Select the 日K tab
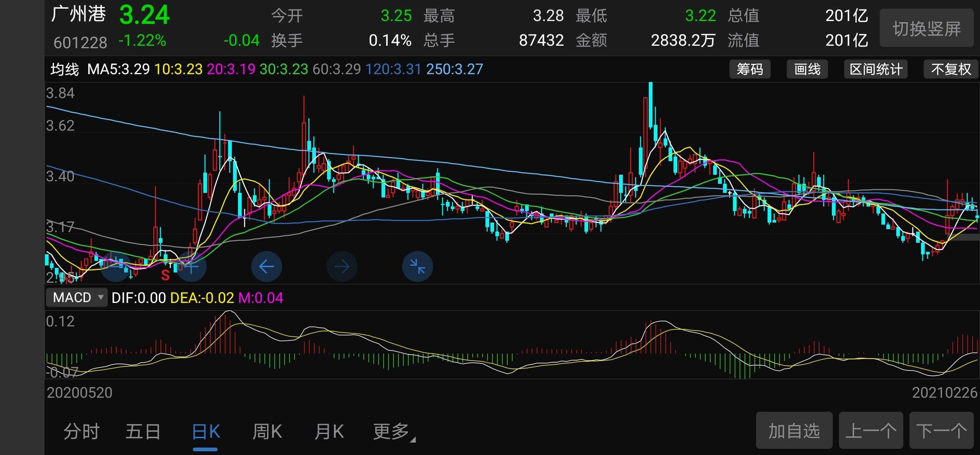 click(206, 432)
